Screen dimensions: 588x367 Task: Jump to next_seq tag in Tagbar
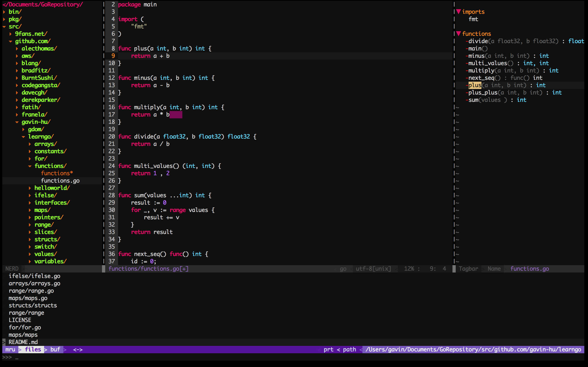pyautogui.click(x=481, y=78)
